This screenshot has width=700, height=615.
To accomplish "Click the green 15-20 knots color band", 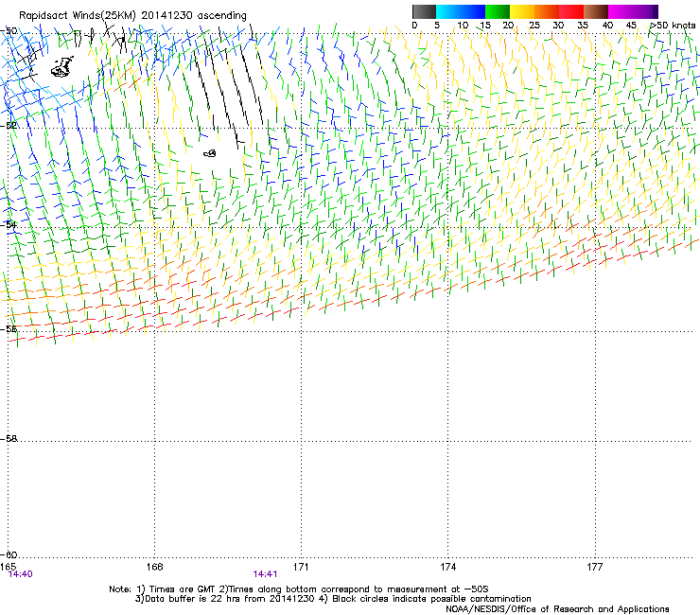I will [x=498, y=11].
